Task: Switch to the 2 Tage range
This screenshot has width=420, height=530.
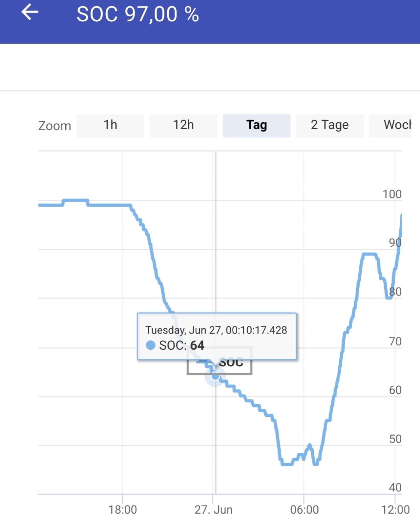Action: (330, 126)
